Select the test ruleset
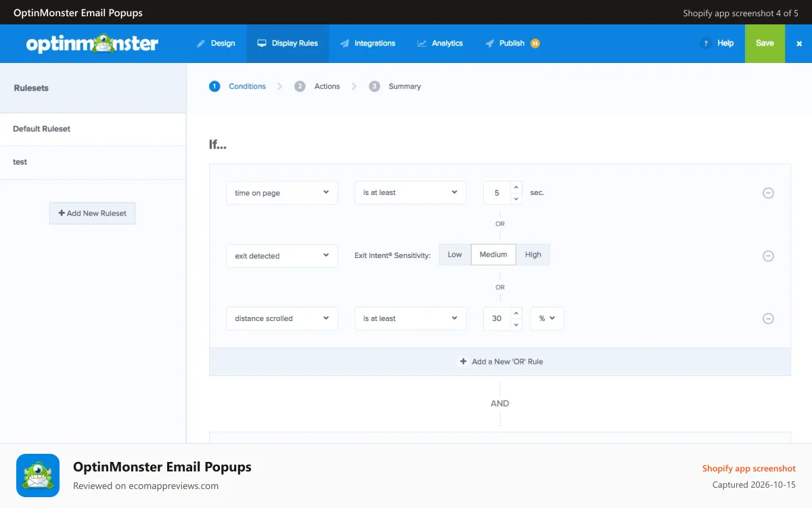Viewport: 812px width, 508px height. coord(93,163)
